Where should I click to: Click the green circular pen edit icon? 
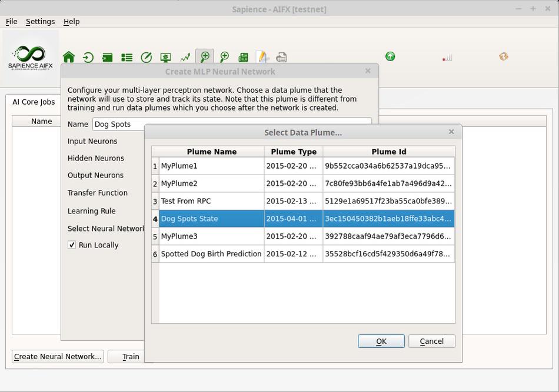[x=146, y=57]
